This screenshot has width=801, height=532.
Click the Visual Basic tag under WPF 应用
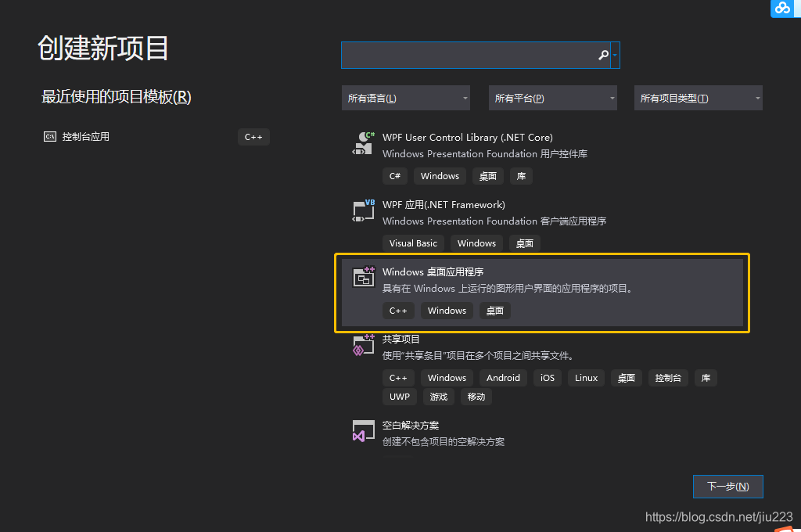pos(413,243)
